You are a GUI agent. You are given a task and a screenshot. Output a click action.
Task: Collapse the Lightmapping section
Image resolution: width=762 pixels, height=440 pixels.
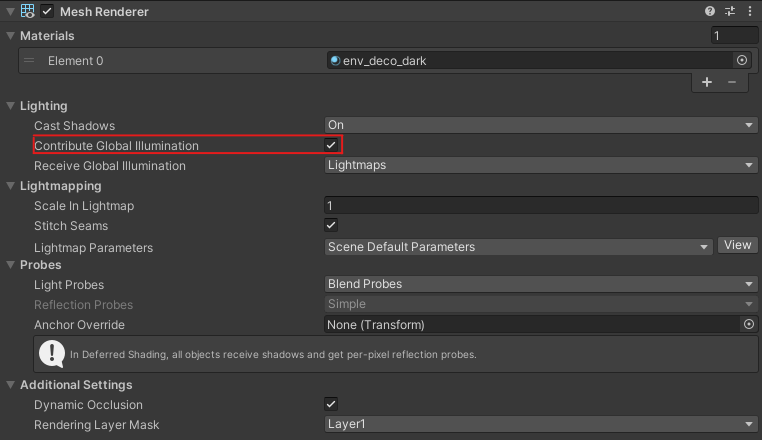(10, 186)
